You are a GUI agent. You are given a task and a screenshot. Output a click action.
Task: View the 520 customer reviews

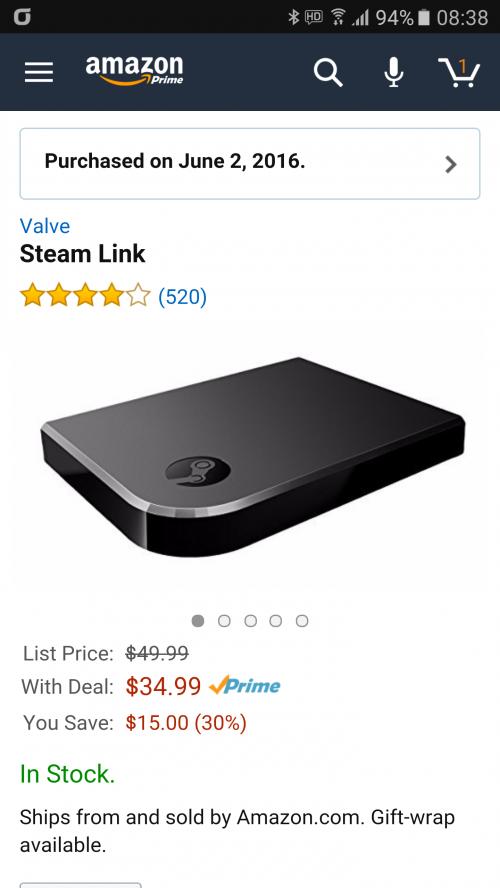click(x=182, y=296)
